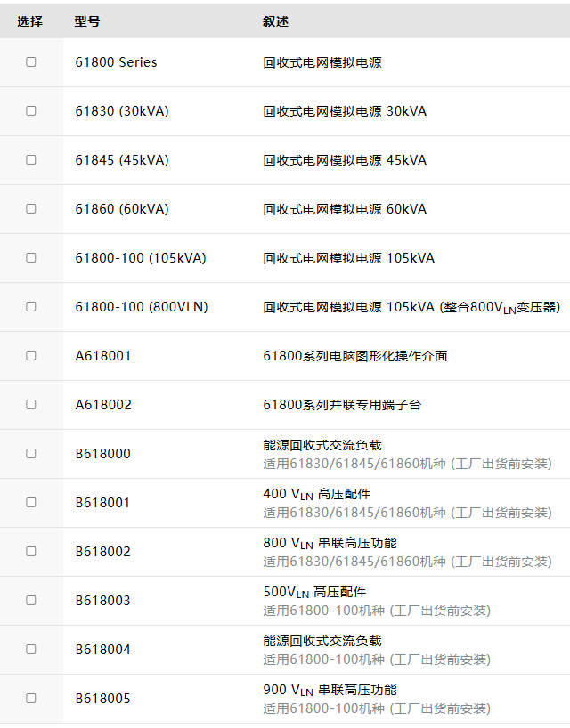
Task: Click model text 61860 (60kVA)
Action: pyautogui.click(x=122, y=209)
